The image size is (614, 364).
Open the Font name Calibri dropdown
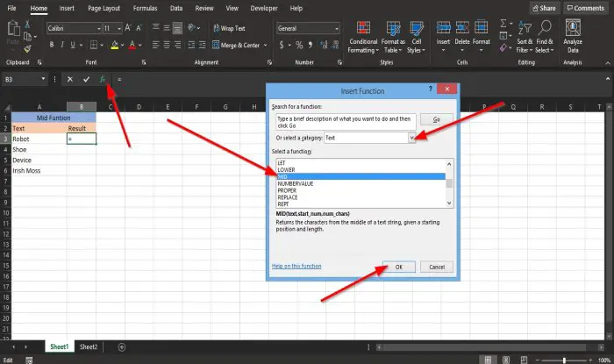98,29
